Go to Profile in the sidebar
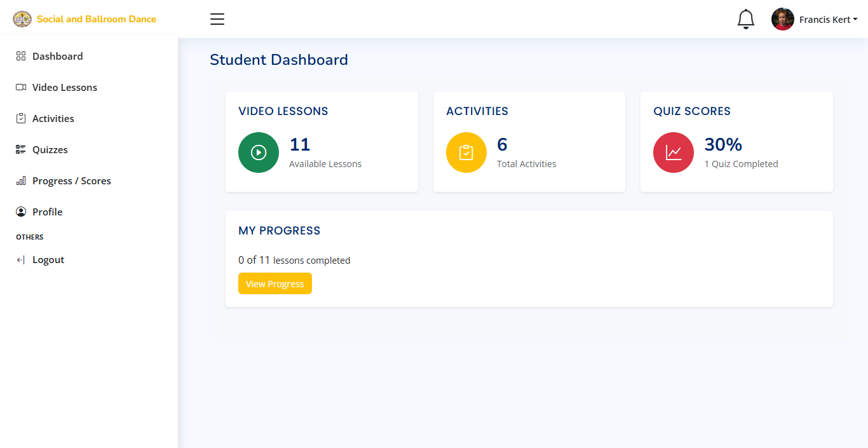Viewport: 868px width, 448px height. [x=48, y=212]
